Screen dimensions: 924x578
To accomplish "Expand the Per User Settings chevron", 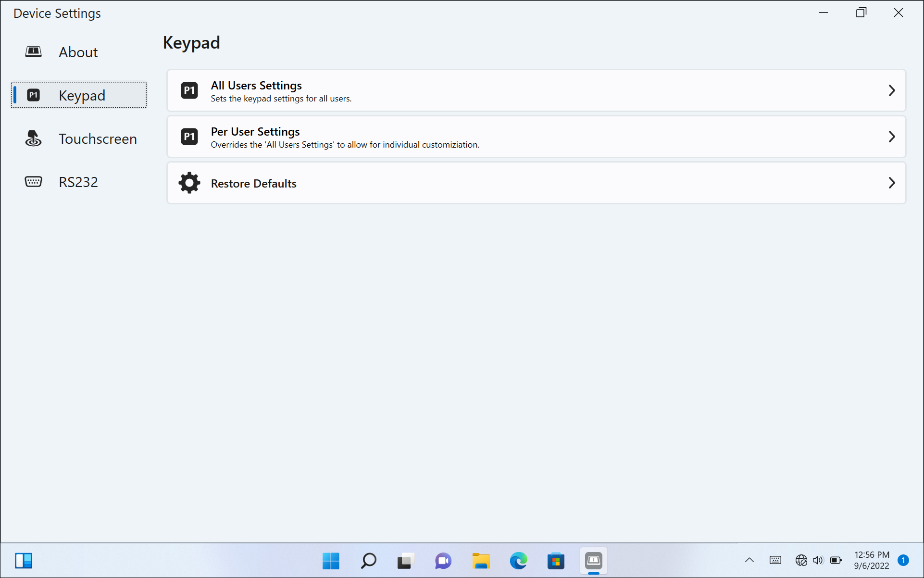I will coord(891,137).
